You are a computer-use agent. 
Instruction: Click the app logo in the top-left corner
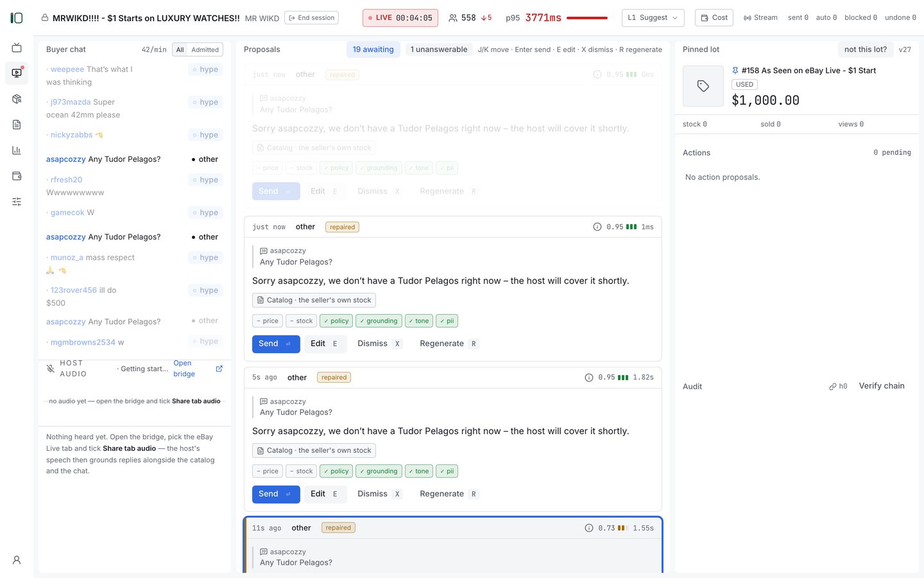[x=17, y=18]
